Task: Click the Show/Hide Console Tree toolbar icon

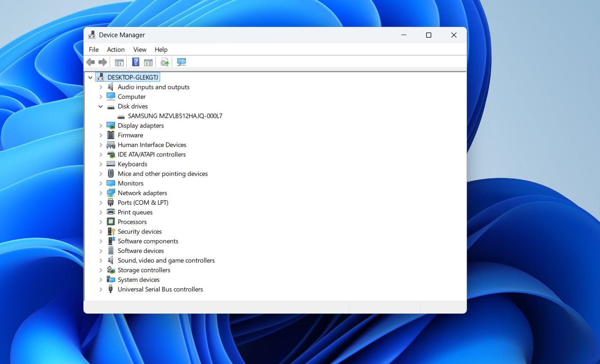Action: [x=119, y=62]
